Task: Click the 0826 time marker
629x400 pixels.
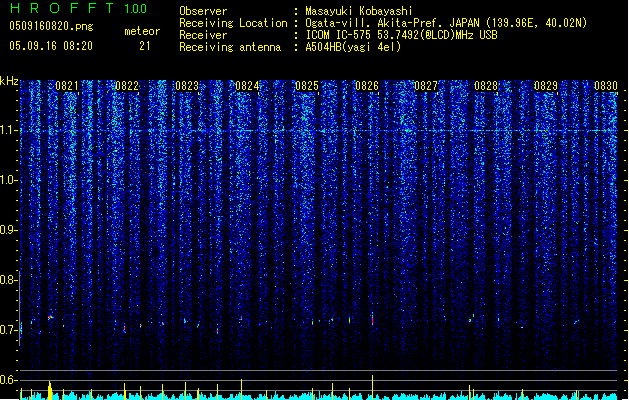Action: 367,86
